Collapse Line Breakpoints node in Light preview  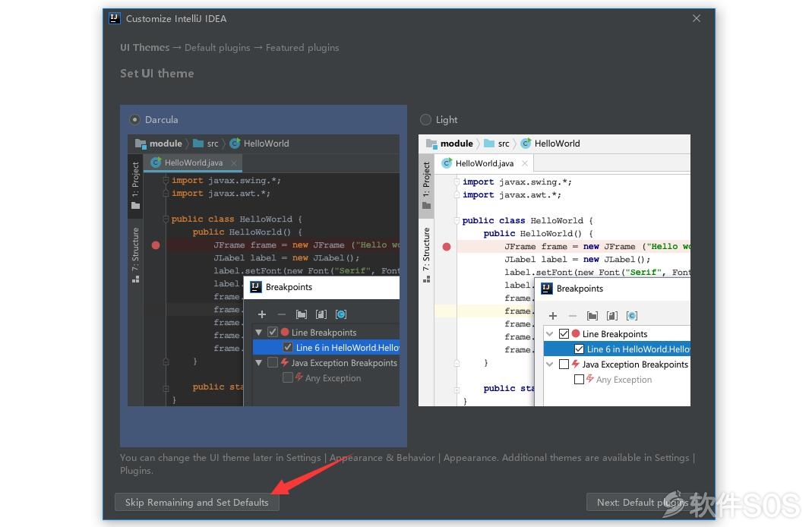[x=550, y=334]
